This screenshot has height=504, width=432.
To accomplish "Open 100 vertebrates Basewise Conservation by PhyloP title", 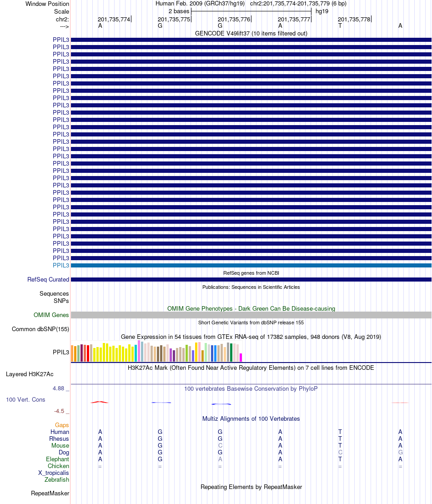I will click(251, 388).
